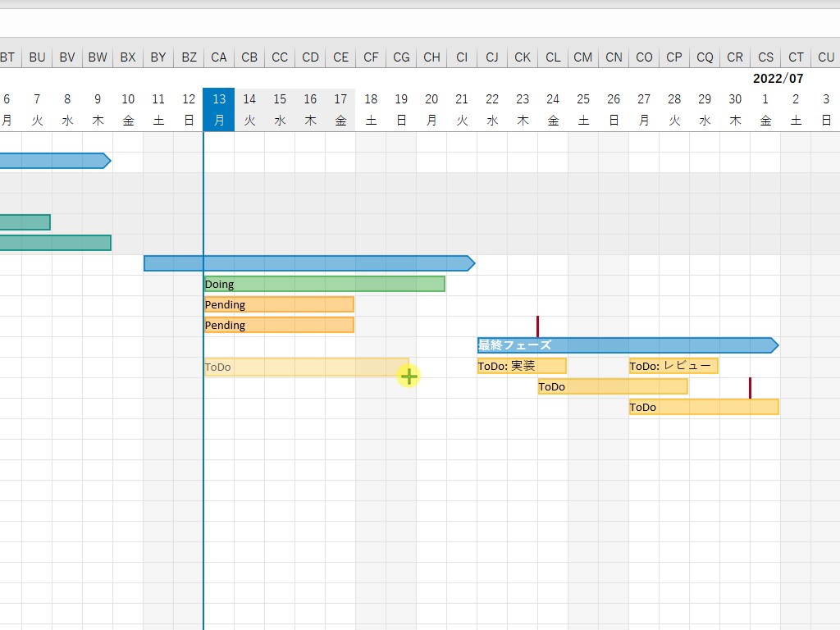Click the red milestone marker above 最終フェーズ

(537, 326)
